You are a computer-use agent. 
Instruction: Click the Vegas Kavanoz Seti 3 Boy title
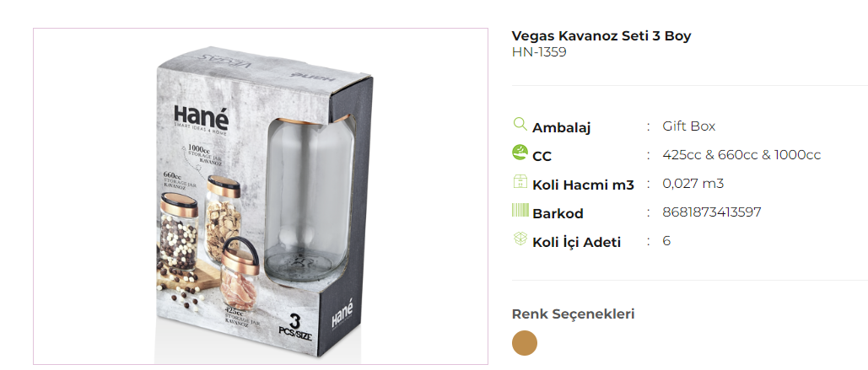(601, 36)
